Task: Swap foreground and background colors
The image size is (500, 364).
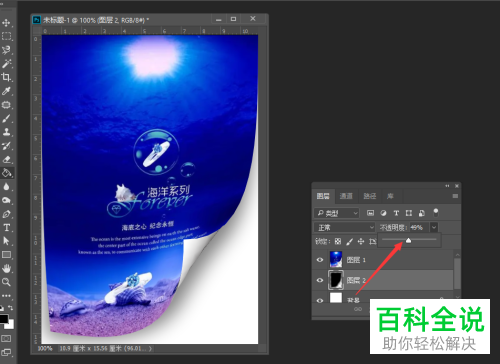Action: click(x=11, y=307)
